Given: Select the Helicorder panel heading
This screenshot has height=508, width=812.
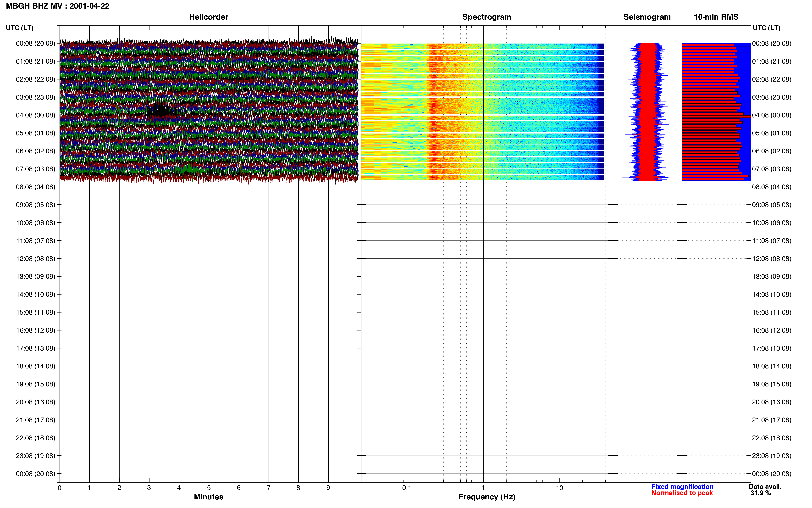Looking at the screenshot, I should coord(209,17).
